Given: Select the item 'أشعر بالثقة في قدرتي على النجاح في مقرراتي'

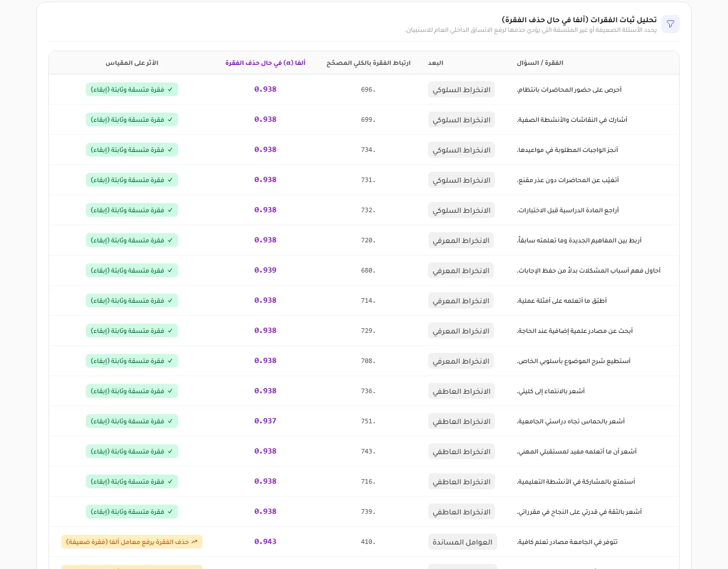Looking at the screenshot, I should click(x=579, y=512).
